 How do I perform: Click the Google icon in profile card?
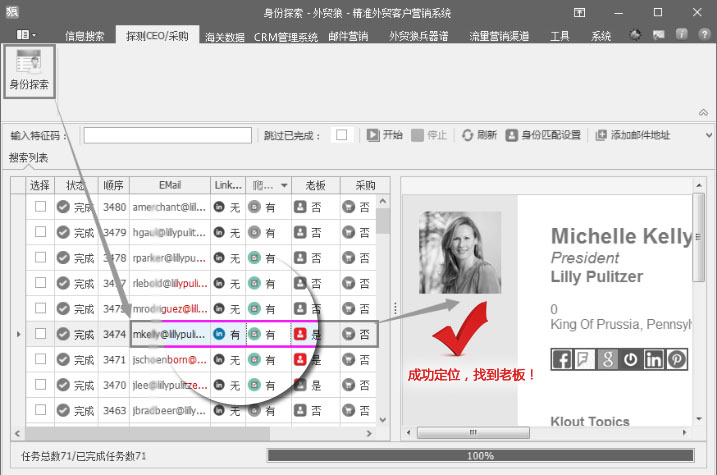coord(608,359)
